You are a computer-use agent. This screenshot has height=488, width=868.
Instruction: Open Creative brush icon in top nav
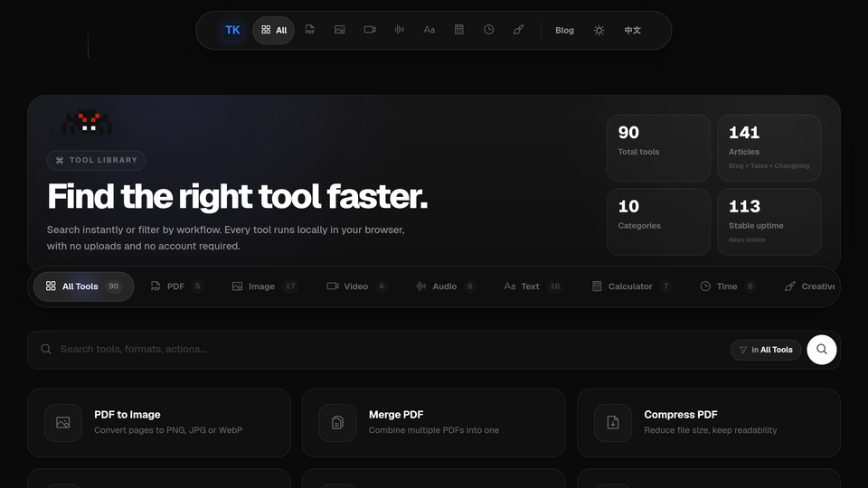519,30
